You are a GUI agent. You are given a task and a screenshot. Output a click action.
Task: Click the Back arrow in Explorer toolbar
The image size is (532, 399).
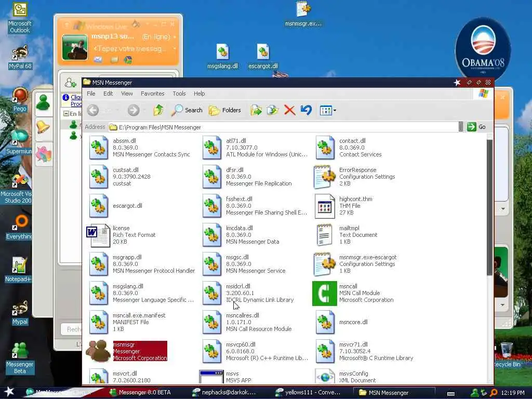tap(93, 110)
